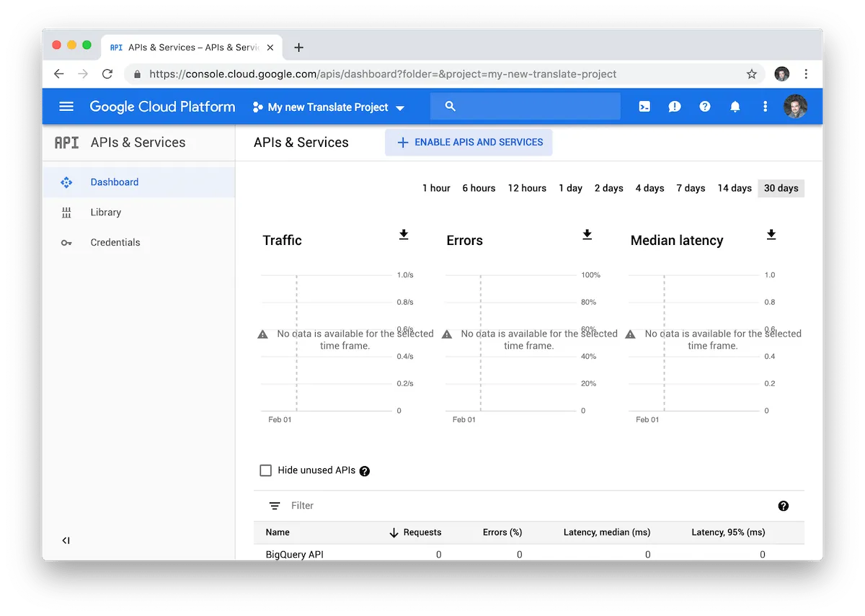Open the hamburger navigation menu

(x=66, y=107)
